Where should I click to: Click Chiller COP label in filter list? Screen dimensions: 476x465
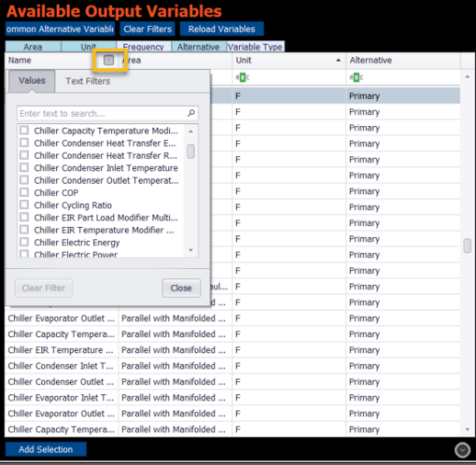[x=56, y=193]
